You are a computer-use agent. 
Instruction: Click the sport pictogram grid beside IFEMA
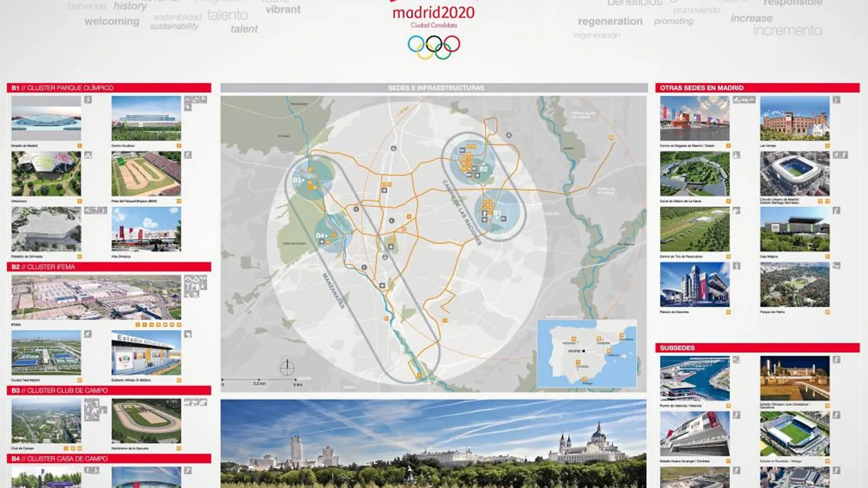(196, 286)
